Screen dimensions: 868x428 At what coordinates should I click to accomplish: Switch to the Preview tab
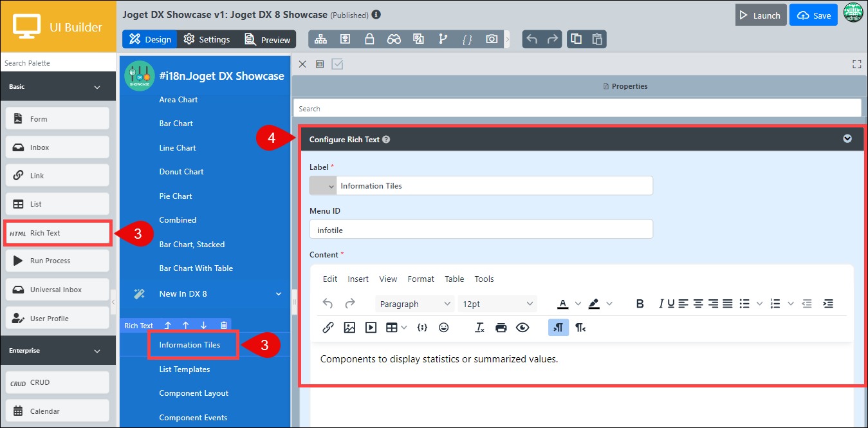pyautogui.click(x=267, y=39)
